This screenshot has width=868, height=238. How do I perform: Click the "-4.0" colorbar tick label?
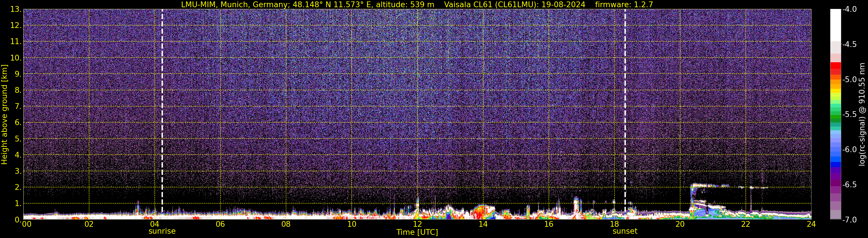[850, 10]
